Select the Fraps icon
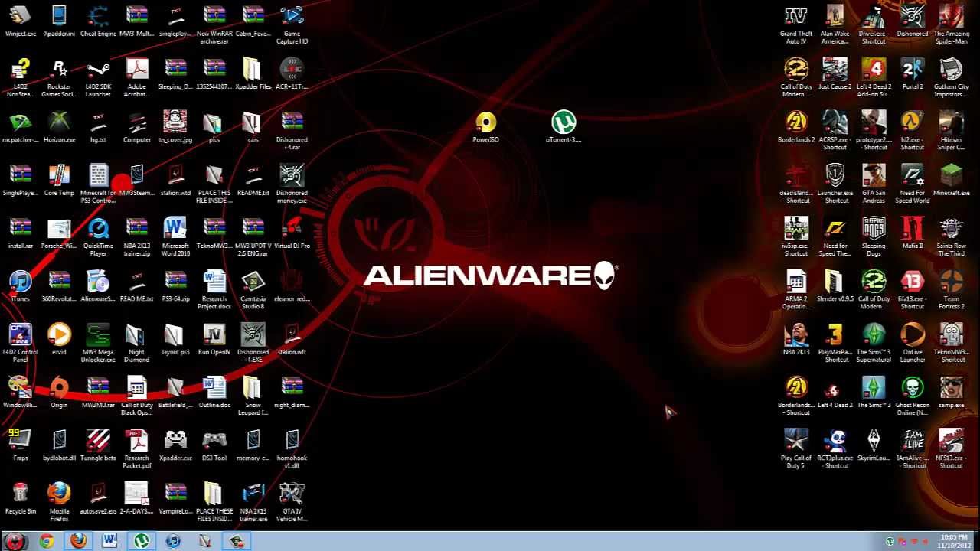The width and height of the screenshot is (980, 551). 21,445
